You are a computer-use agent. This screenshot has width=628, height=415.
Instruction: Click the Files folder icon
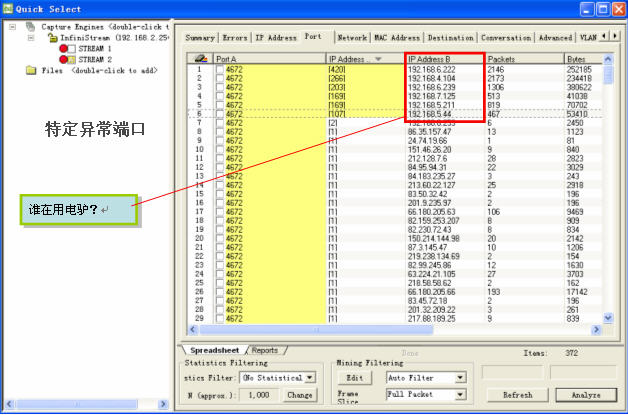[31, 71]
